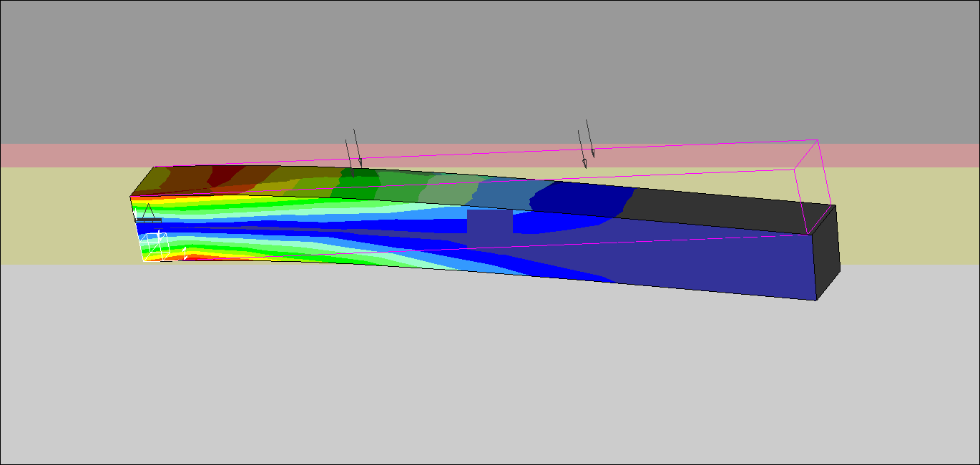Select the right pair of load arrows

(586, 143)
